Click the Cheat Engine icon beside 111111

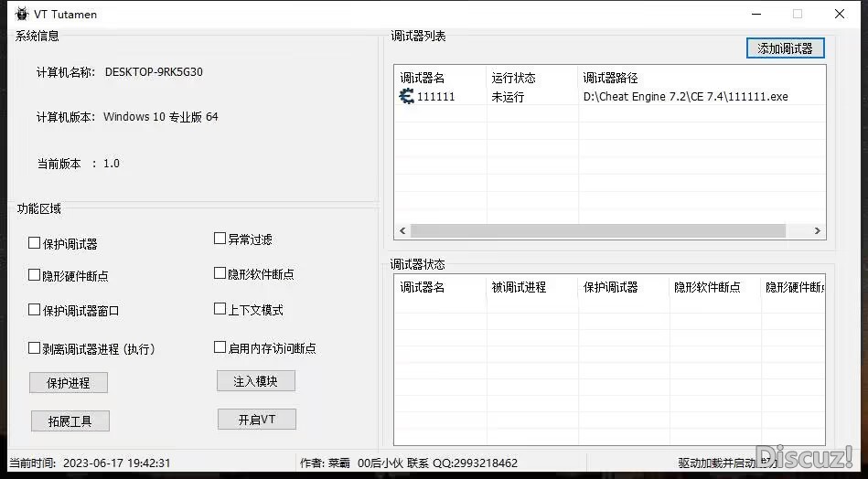point(407,97)
